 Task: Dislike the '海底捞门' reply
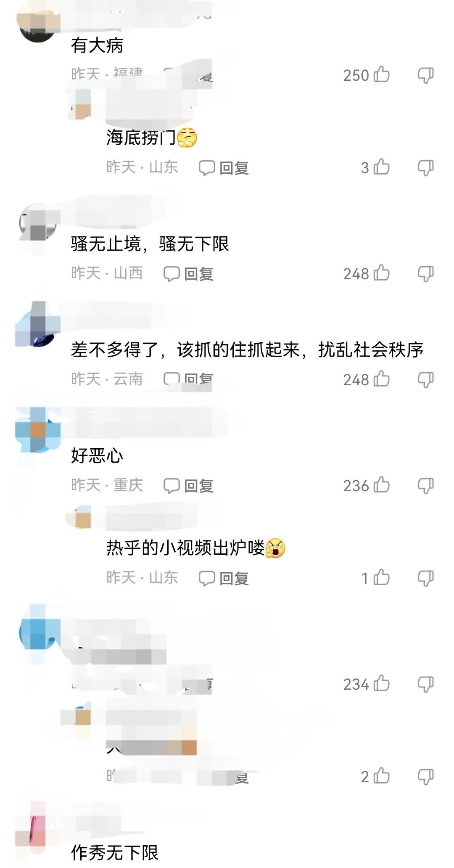(425, 168)
